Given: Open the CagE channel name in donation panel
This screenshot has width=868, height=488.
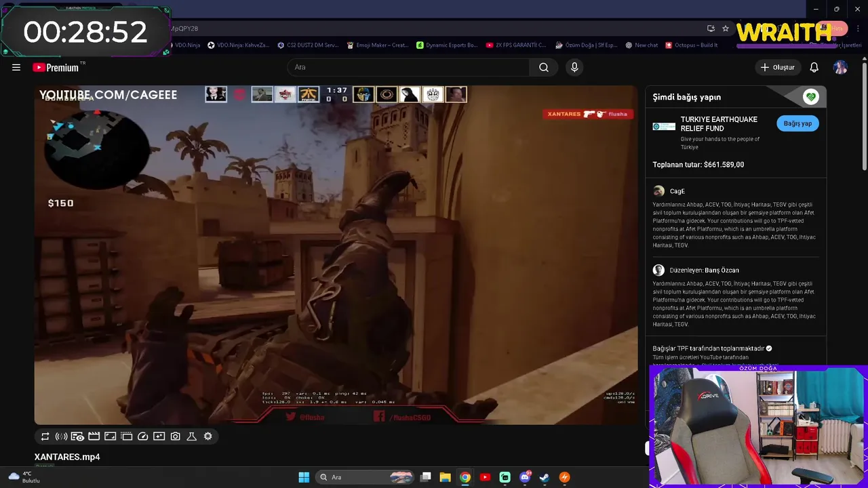Looking at the screenshot, I should pos(677,191).
